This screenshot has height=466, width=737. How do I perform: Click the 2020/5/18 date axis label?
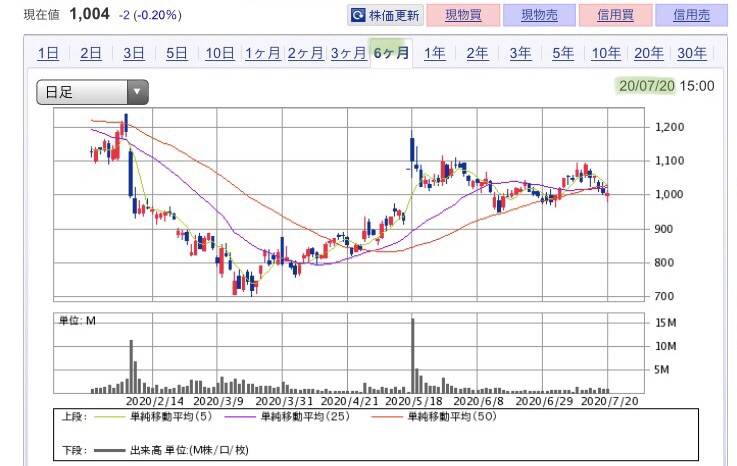pyautogui.click(x=414, y=401)
